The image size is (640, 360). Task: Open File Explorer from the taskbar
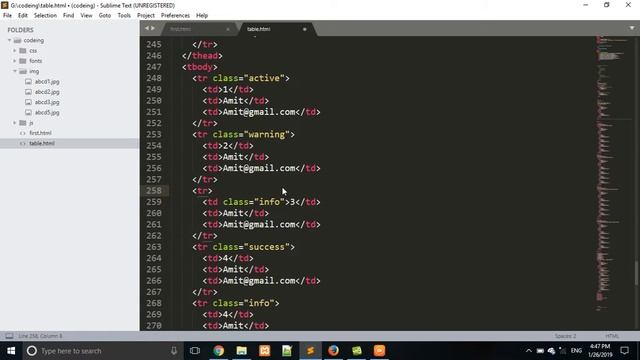point(242,351)
